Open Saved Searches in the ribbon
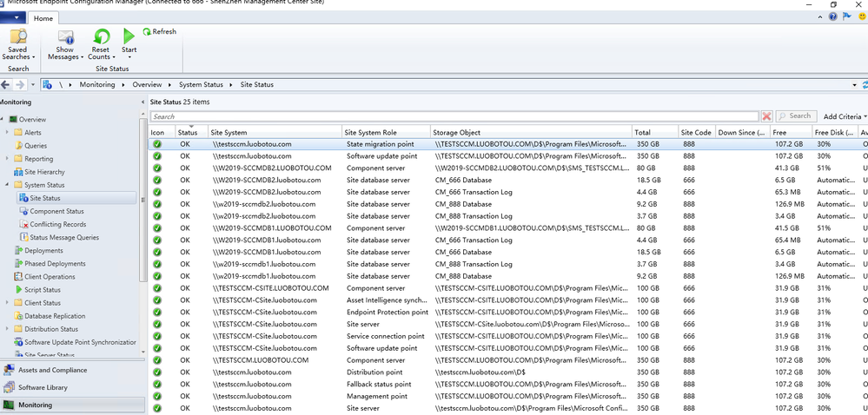This screenshot has height=415, width=868. (18, 44)
